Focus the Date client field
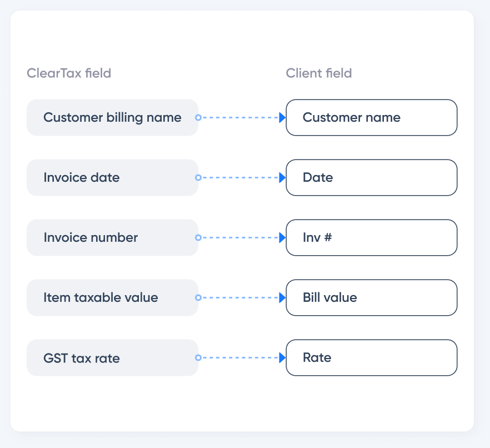Screen dimensions: 490x448 pyautogui.click(x=371, y=177)
